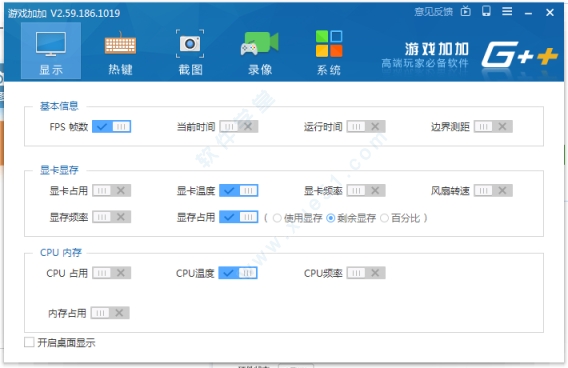The height and width of the screenshot is (368, 568).
Task: Enable the 边界测距 toggle
Action: (x=493, y=126)
